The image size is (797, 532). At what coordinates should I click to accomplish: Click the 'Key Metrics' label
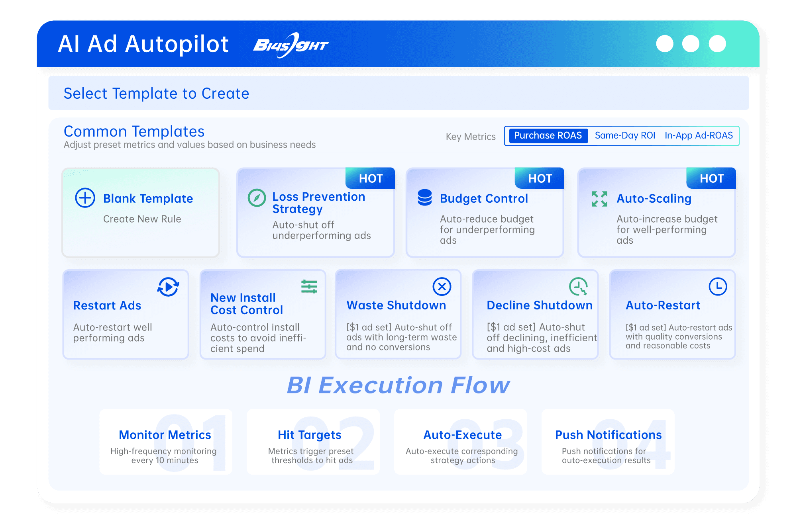coord(471,137)
